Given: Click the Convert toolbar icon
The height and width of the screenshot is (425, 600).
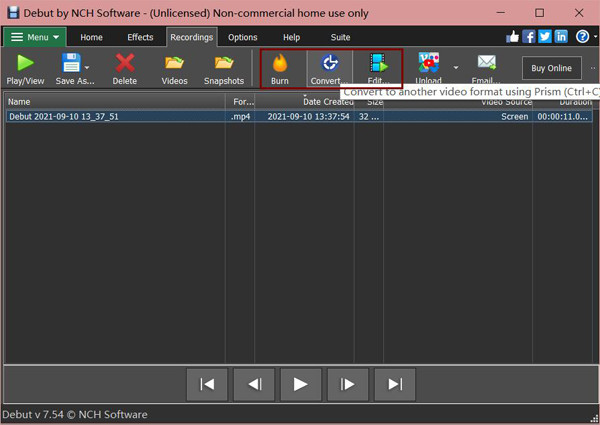Looking at the screenshot, I should (329, 63).
